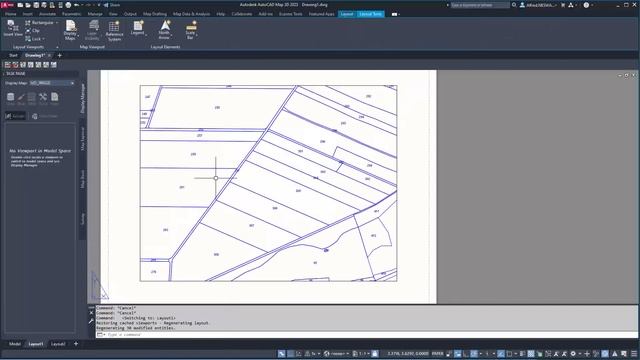Insert a Legend element
Image resolution: width=640 pixels, height=360 pixels.
138,28
